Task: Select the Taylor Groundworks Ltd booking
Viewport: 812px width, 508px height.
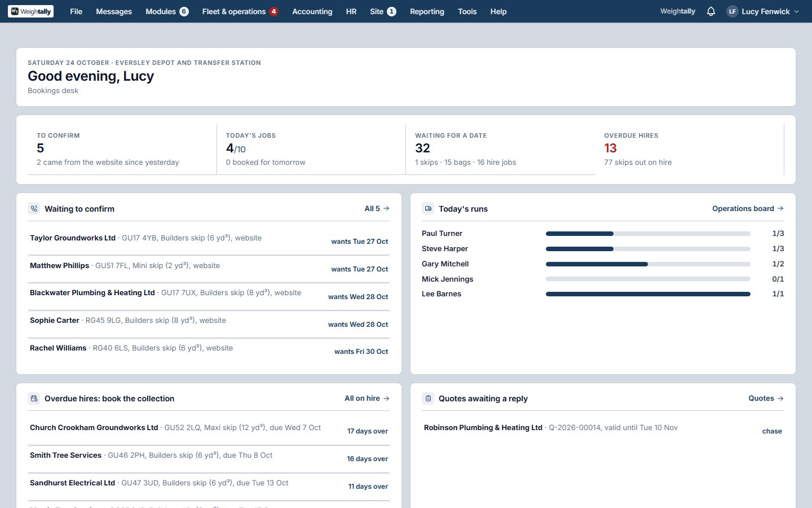Action: click(x=209, y=242)
